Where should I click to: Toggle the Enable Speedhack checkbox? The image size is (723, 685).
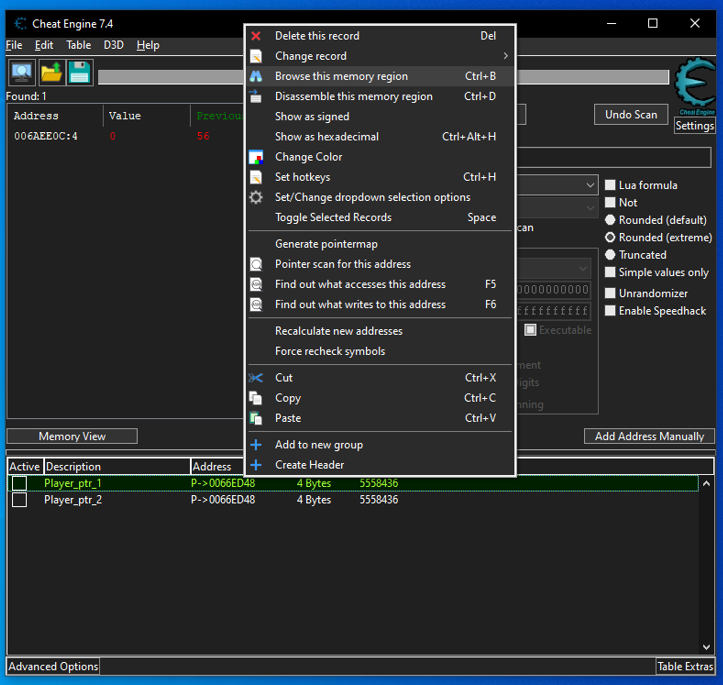click(610, 311)
